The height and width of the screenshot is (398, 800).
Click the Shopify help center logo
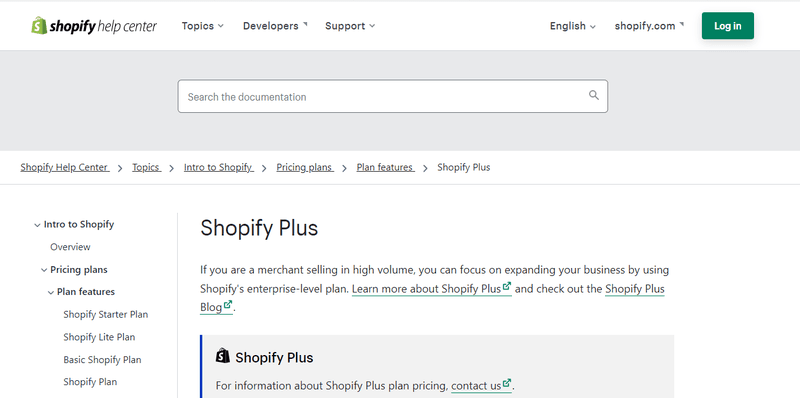(x=94, y=26)
